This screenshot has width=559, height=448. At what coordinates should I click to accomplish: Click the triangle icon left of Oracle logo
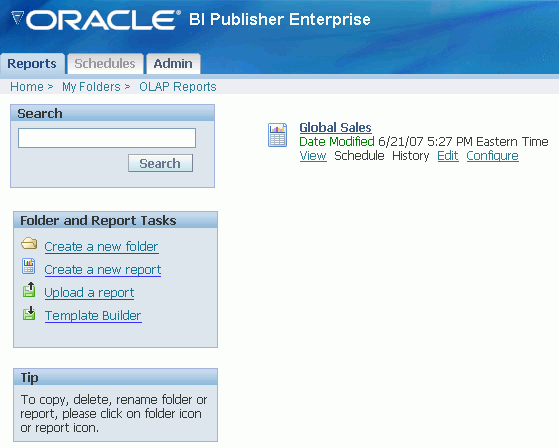[x=17, y=18]
